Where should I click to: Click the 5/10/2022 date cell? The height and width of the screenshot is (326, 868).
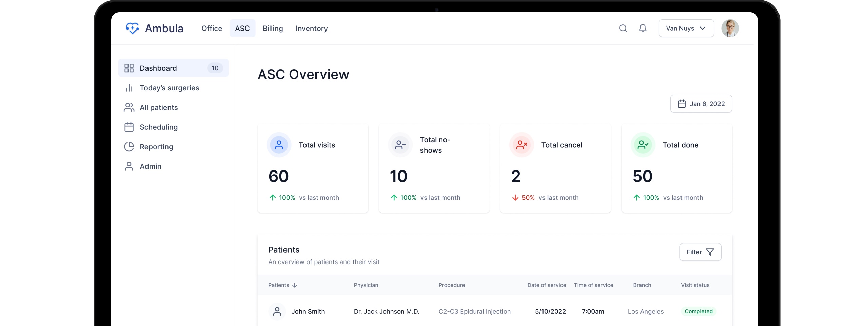coord(550,311)
